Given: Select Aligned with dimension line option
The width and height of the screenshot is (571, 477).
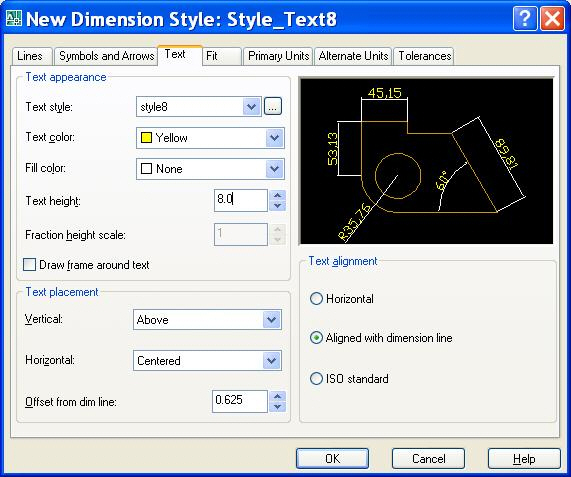Looking at the screenshot, I should [316, 338].
